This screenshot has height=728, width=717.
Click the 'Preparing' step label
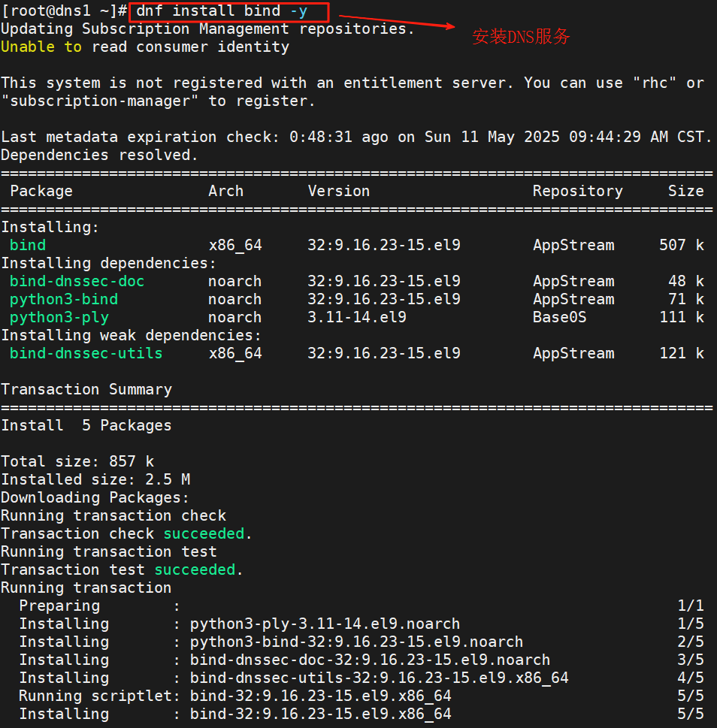click(59, 606)
